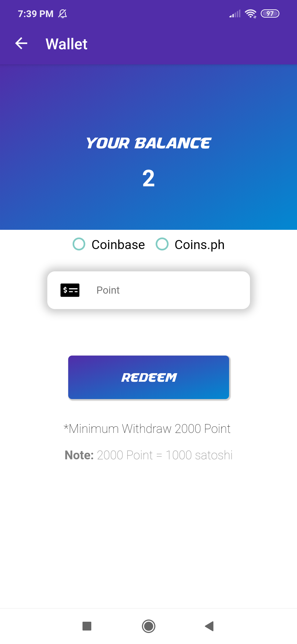The width and height of the screenshot is (297, 644).
Task: Focus the Point input field
Action: pyautogui.click(x=165, y=290)
